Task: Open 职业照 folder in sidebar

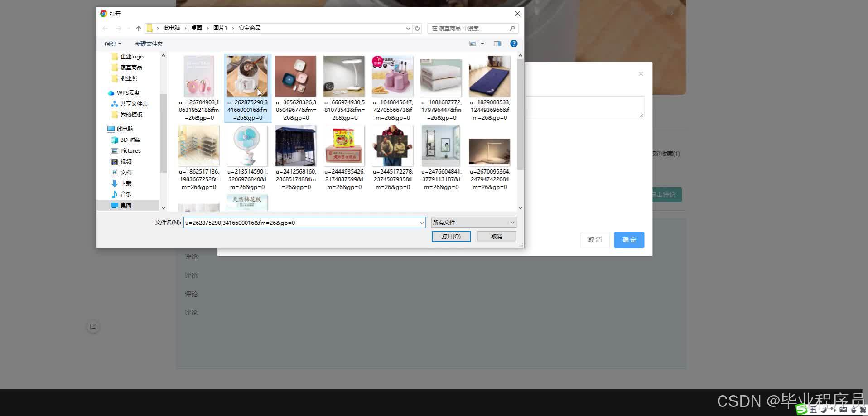Action: (x=124, y=78)
